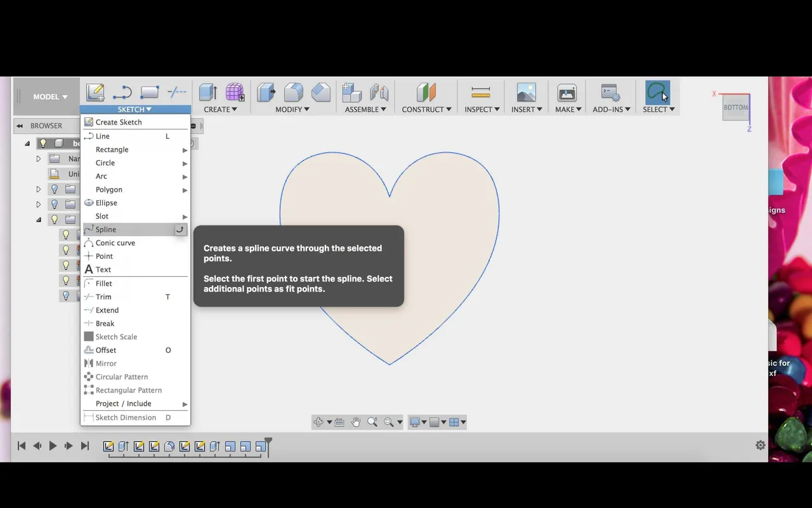812x508 pixels.
Task: Select the Chamfer icon in Modify group
Action: click(320, 93)
